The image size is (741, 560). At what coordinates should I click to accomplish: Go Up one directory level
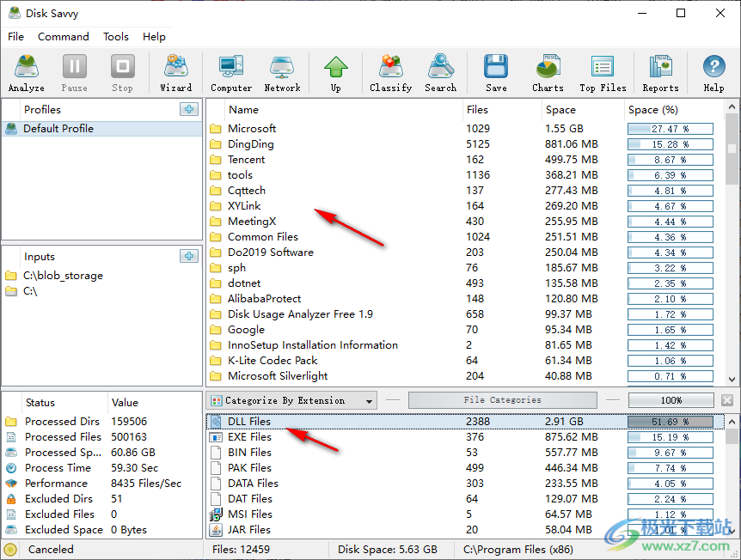[x=335, y=73]
